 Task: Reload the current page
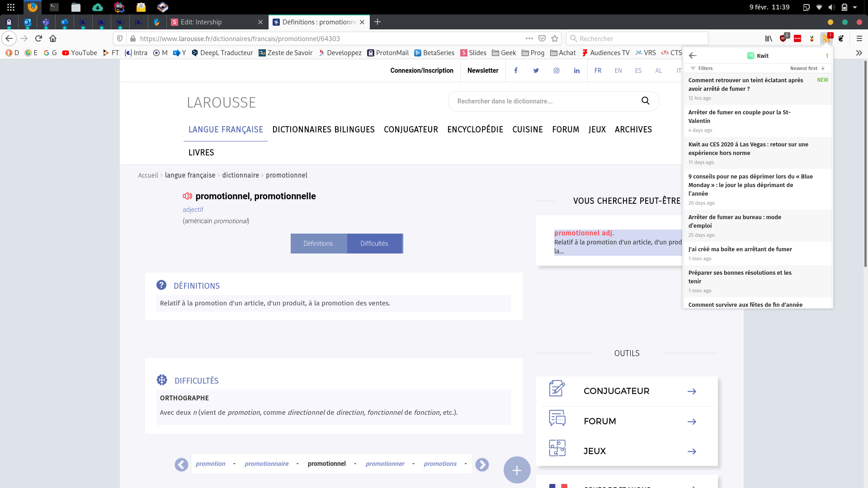pyautogui.click(x=38, y=38)
